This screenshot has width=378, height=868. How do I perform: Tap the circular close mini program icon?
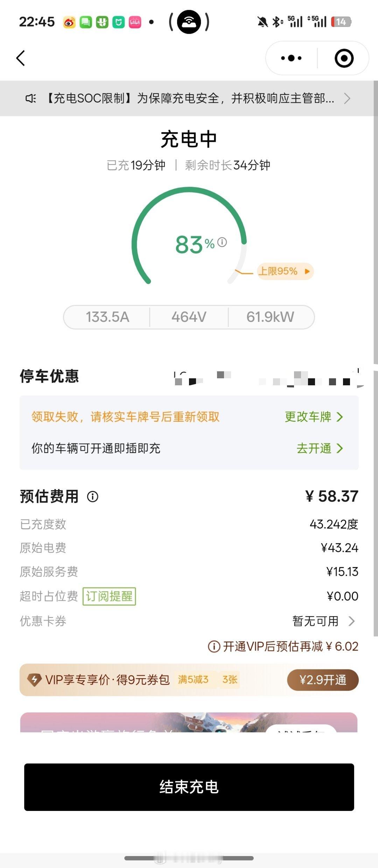pyautogui.click(x=344, y=58)
